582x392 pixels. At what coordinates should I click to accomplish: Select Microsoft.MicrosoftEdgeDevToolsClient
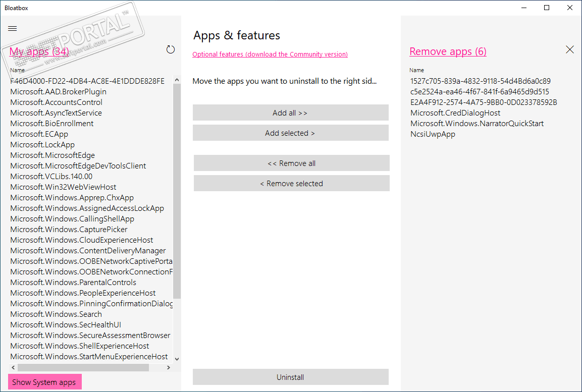pos(78,166)
